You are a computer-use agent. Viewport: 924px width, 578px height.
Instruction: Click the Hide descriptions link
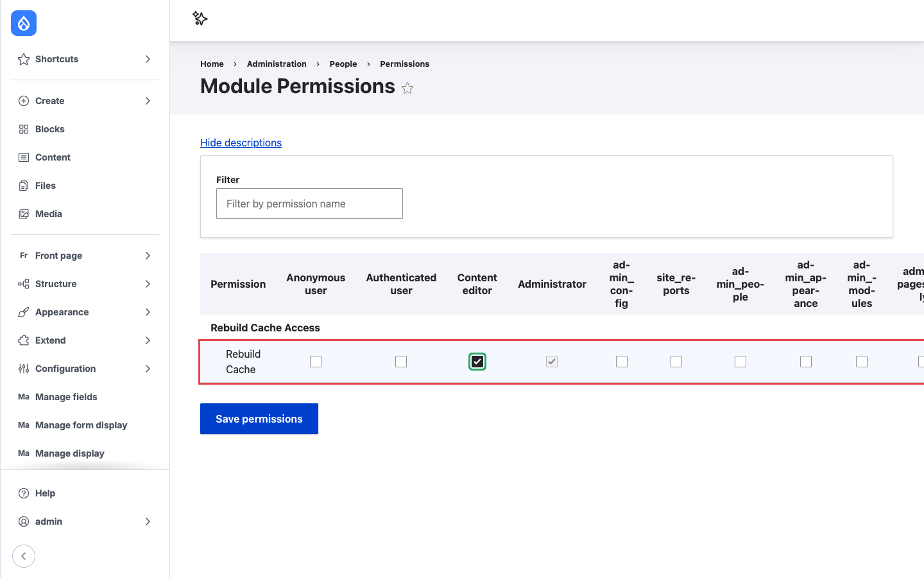tap(241, 143)
